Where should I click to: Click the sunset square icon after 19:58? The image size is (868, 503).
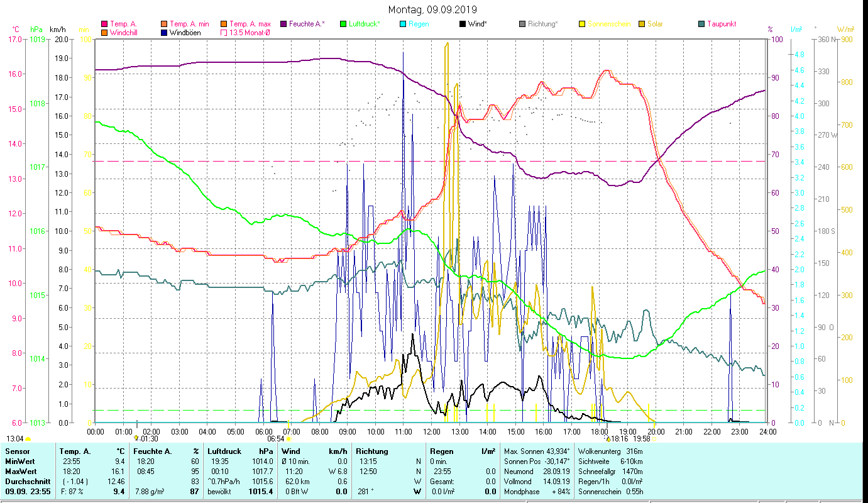tap(654, 439)
